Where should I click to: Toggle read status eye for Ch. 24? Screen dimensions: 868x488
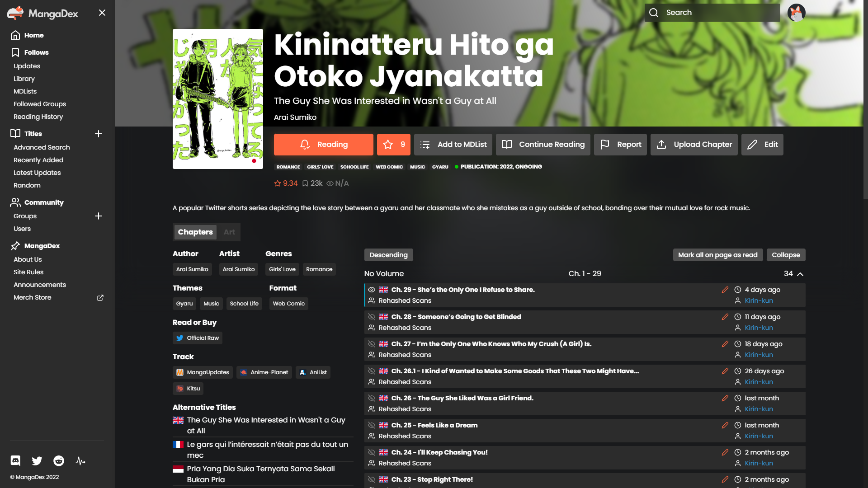coord(372,452)
